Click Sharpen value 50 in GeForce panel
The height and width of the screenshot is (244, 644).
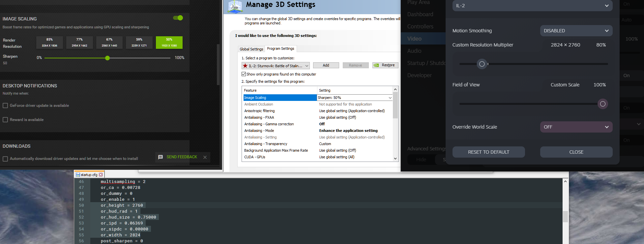coord(5,63)
